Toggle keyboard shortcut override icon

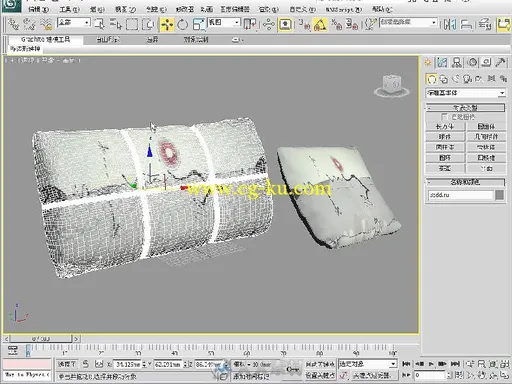point(285,24)
